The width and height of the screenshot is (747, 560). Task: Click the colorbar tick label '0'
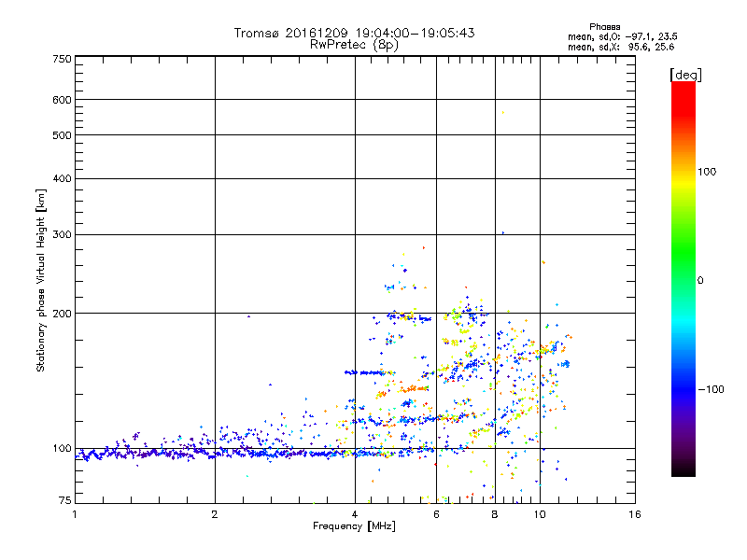[x=700, y=281]
